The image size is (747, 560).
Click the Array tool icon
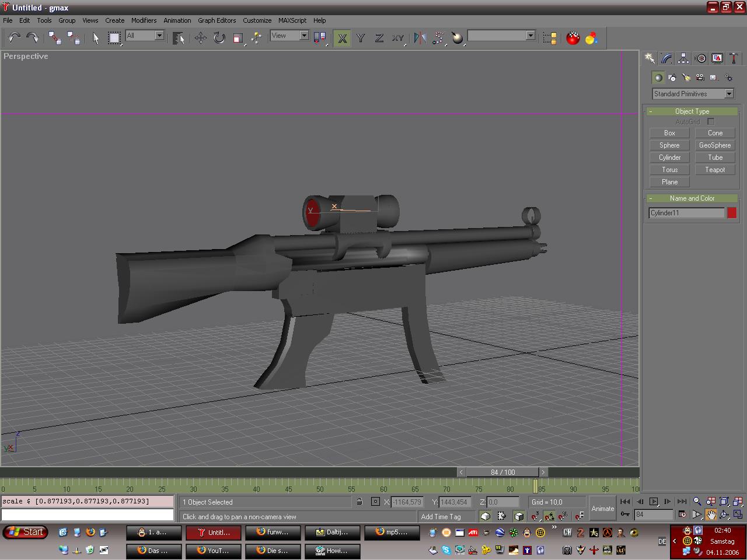(438, 38)
